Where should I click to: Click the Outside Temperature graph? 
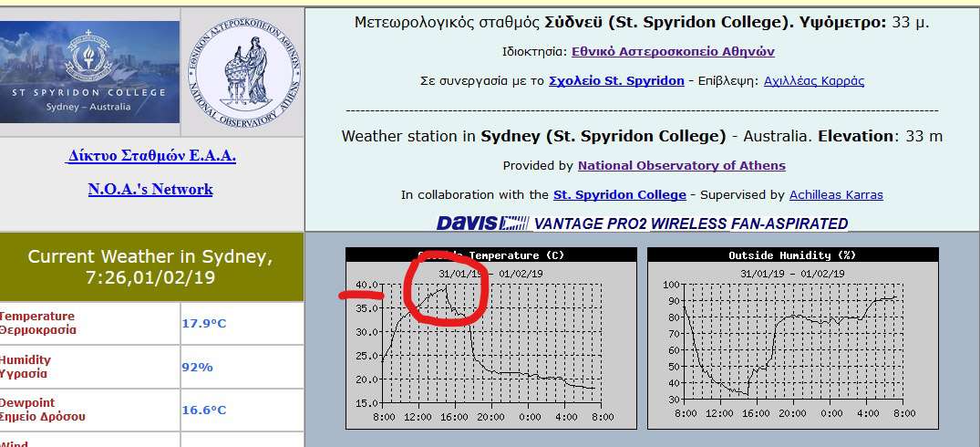(490, 338)
